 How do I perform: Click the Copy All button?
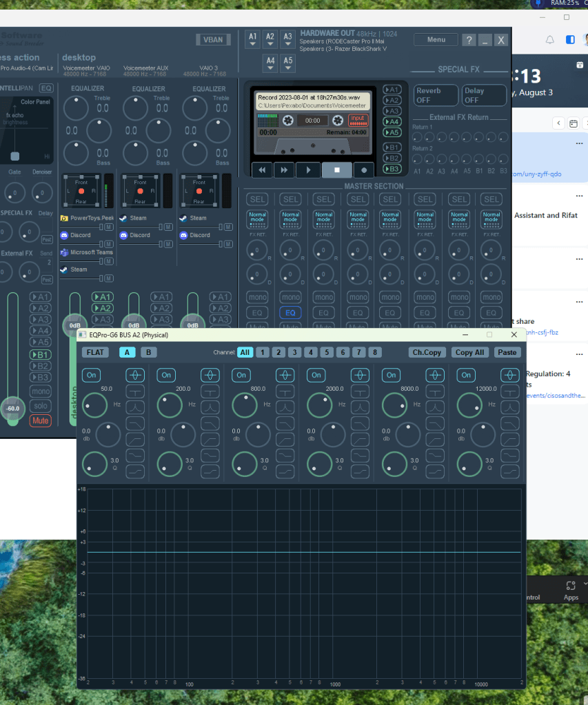click(x=469, y=353)
